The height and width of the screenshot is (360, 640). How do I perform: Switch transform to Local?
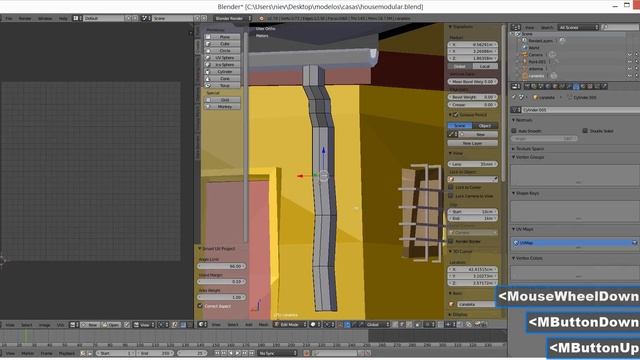point(485,66)
